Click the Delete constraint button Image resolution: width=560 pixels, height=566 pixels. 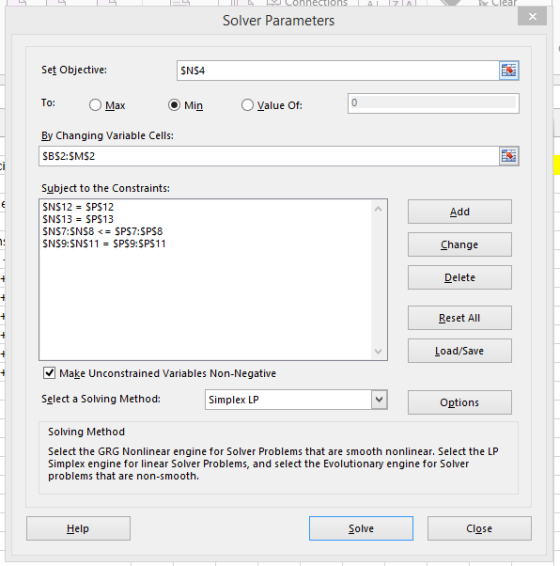click(460, 278)
